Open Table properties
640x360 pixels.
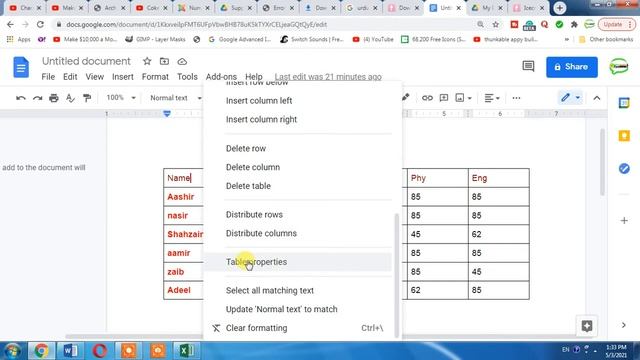[x=297, y=262]
